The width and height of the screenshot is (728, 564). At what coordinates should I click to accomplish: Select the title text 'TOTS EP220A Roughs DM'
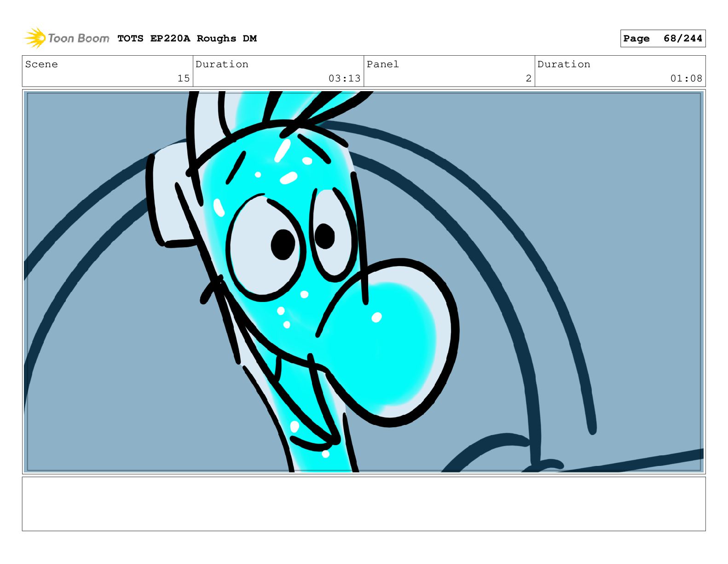(x=187, y=39)
